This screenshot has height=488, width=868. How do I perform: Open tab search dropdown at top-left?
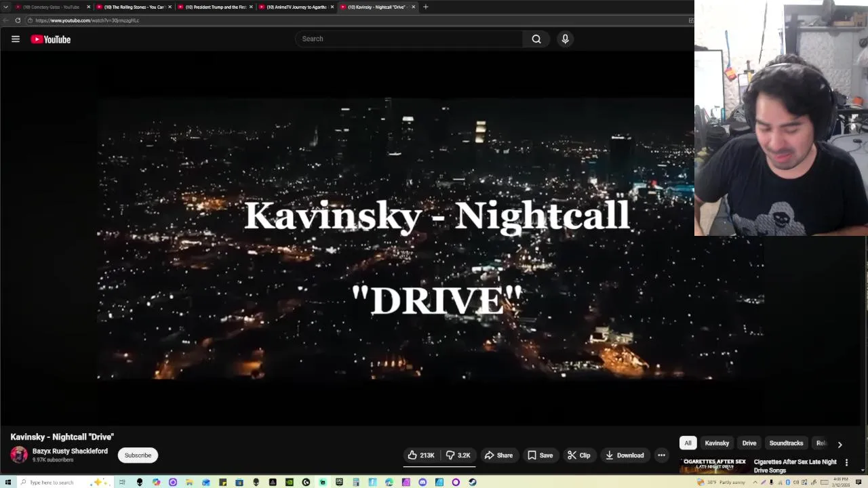(x=5, y=7)
